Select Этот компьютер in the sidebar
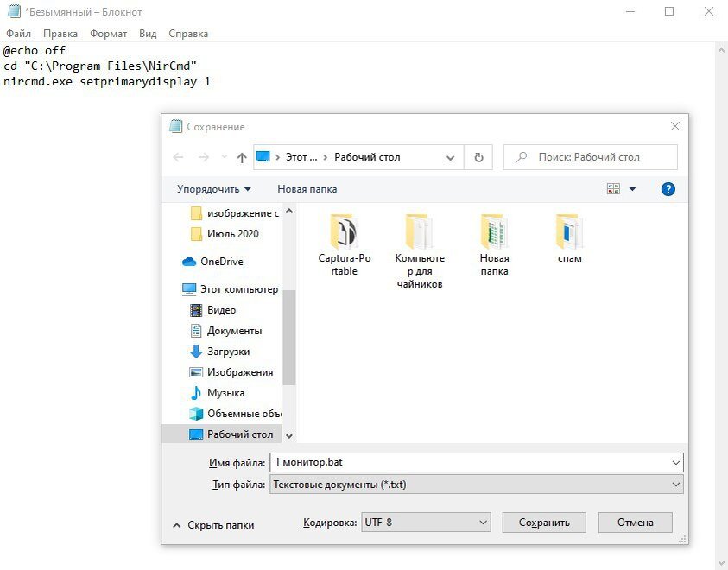This screenshot has width=728, height=570. [231, 289]
